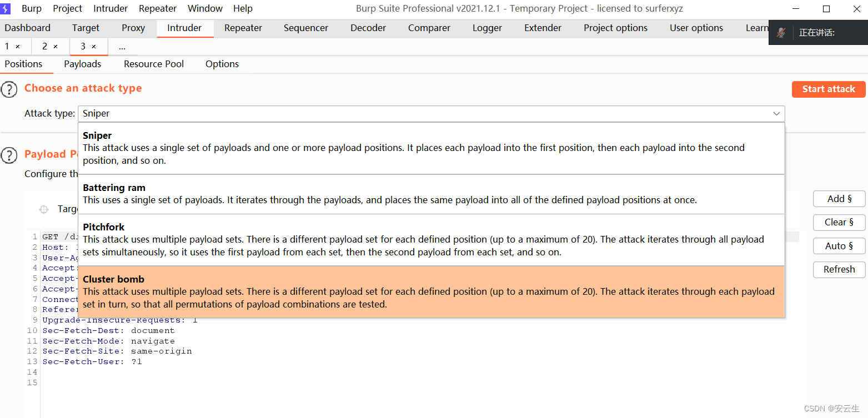Click the Burp Suite logo icon
Screen dimensions: 868x418
click(6, 8)
